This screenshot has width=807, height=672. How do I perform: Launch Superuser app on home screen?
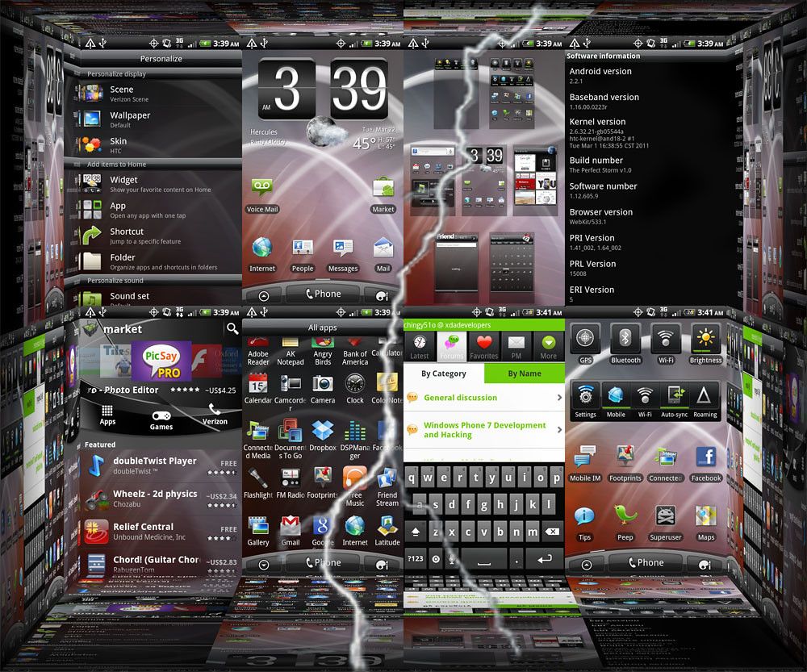click(x=666, y=524)
